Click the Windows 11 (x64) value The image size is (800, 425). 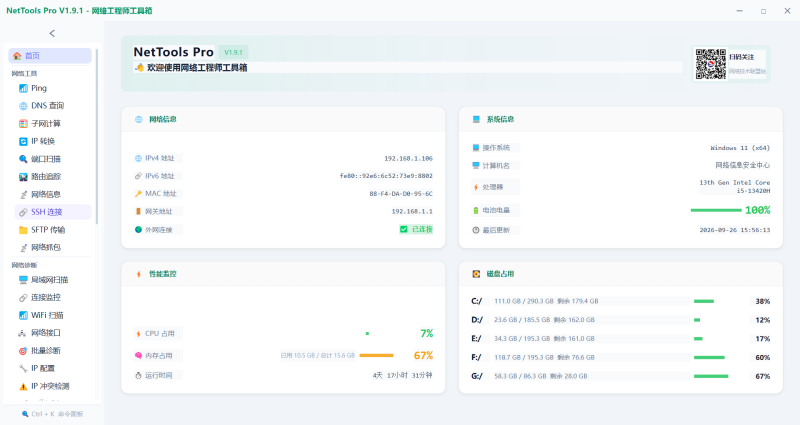[x=740, y=148]
